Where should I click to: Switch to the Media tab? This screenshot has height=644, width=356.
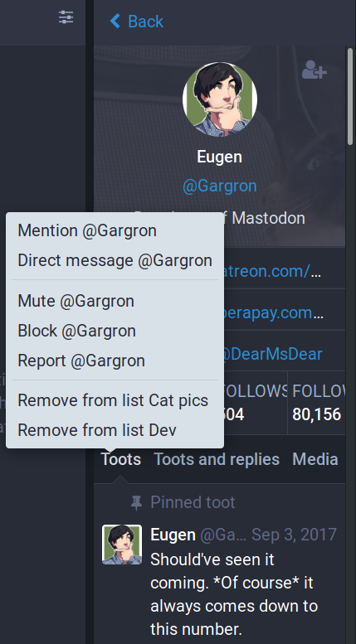tap(315, 459)
